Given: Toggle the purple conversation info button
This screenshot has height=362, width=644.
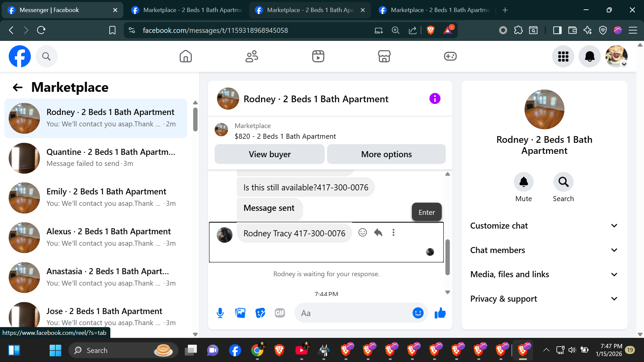Looking at the screenshot, I should [x=435, y=99].
